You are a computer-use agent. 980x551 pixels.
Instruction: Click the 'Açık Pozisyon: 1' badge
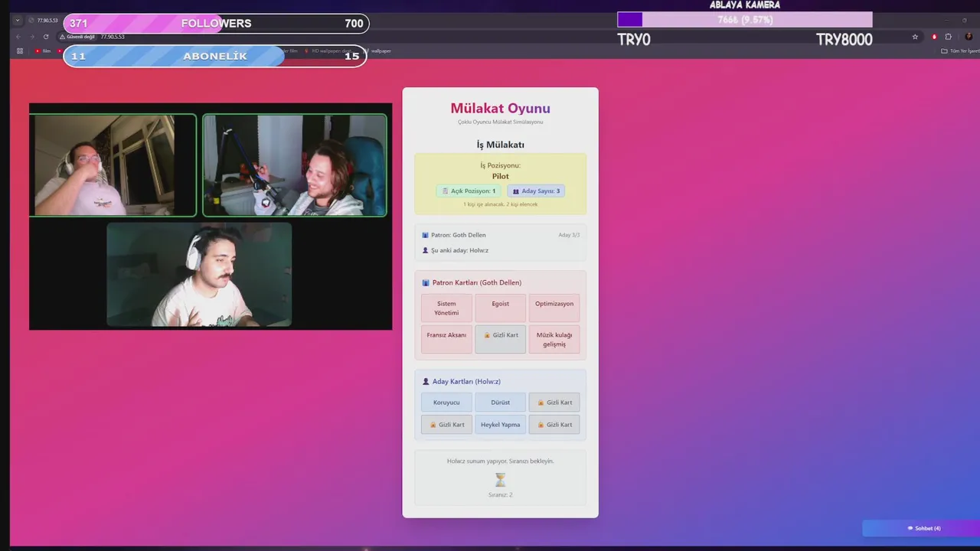468,191
